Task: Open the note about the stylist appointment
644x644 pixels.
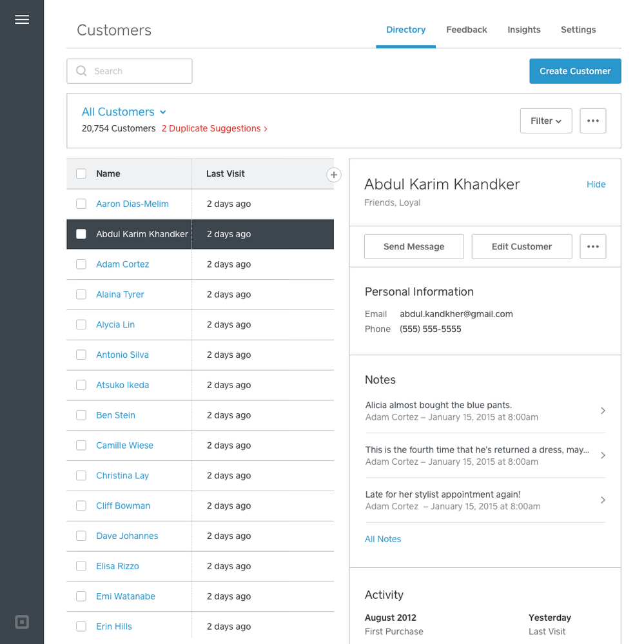Action: (485, 500)
